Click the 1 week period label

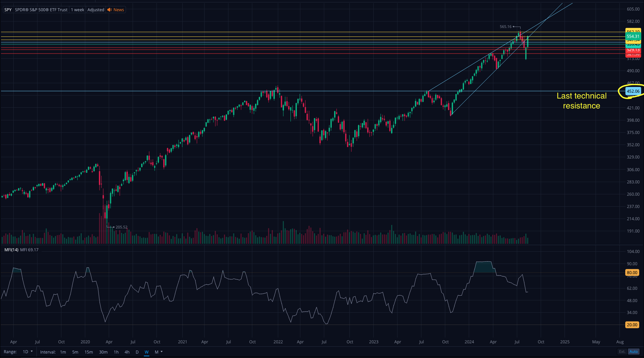77,10
